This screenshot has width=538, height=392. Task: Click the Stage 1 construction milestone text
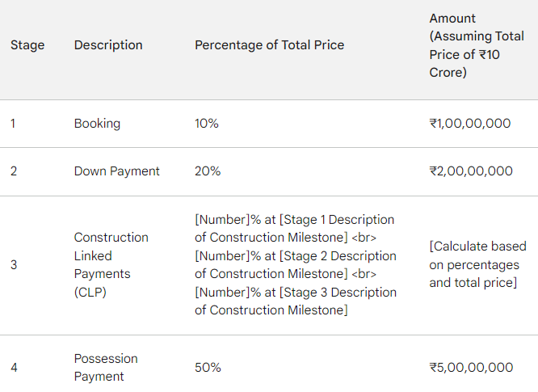pyautogui.click(x=294, y=228)
